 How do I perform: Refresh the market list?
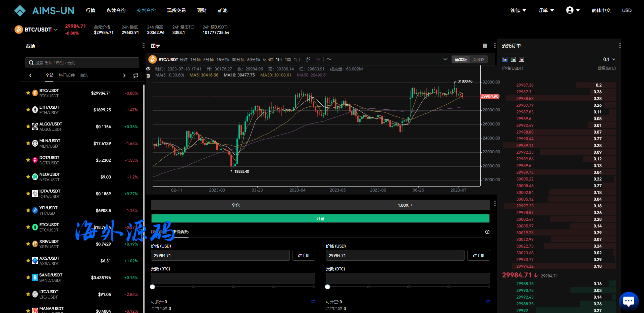tap(136, 75)
